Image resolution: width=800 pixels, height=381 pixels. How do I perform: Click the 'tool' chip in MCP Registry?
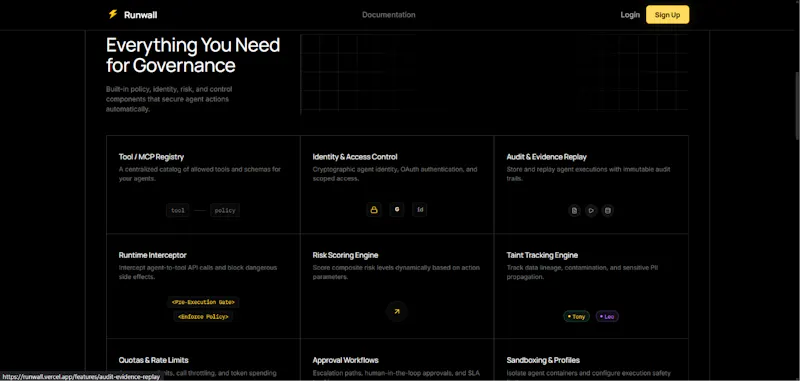click(x=178, y=210)
